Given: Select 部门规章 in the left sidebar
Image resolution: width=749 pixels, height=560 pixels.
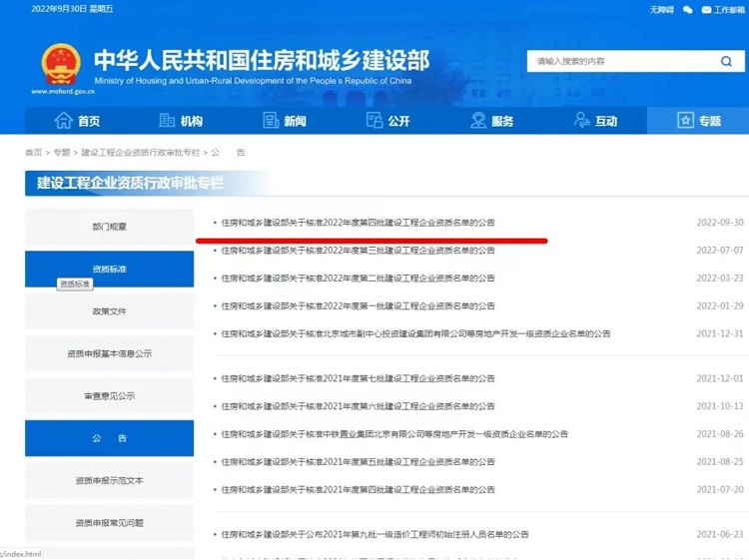Looking at the screenshot, I should (x=109, y=227).
